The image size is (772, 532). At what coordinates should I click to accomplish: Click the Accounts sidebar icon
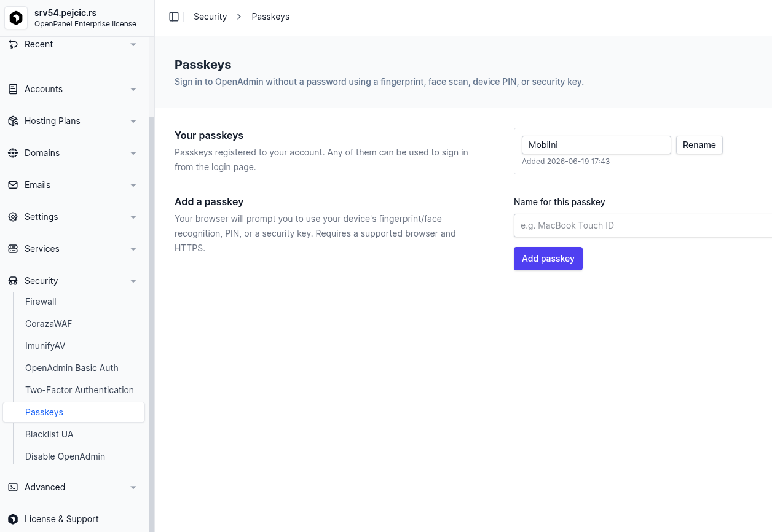(13, 89)
